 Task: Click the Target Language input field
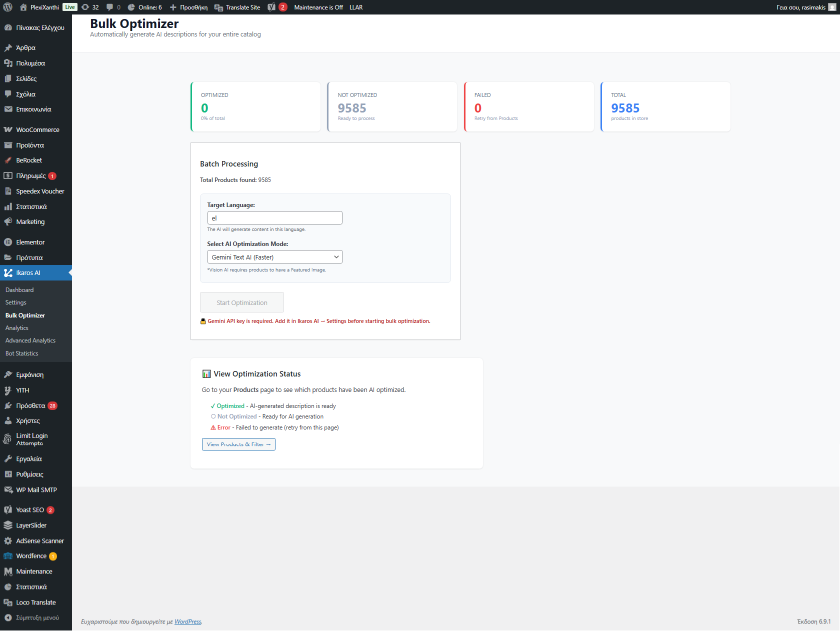tap(274, 218)
